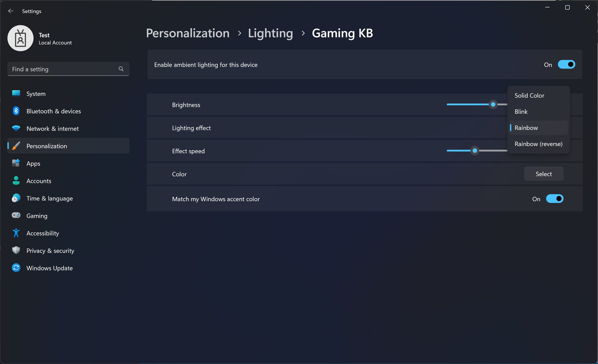
Task: Click the Color Select button
Action: pyautogui.click(x=544, y=173)
